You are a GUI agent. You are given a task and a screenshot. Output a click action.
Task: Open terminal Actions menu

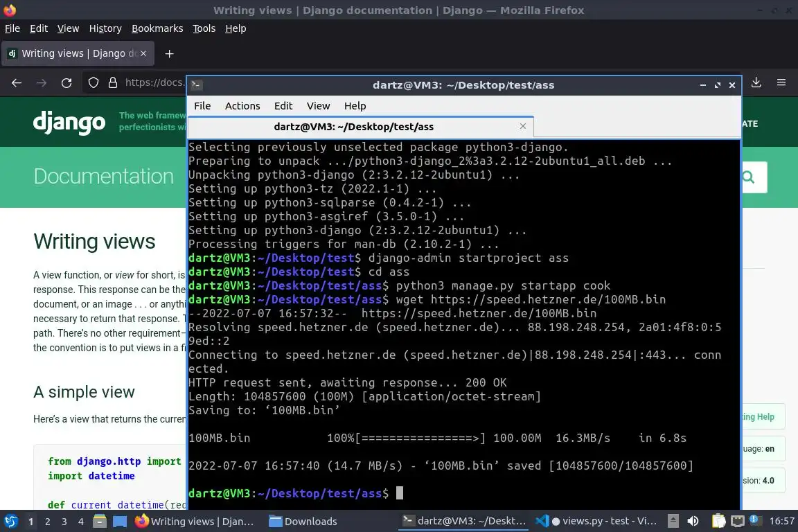[x=242, y=106]
